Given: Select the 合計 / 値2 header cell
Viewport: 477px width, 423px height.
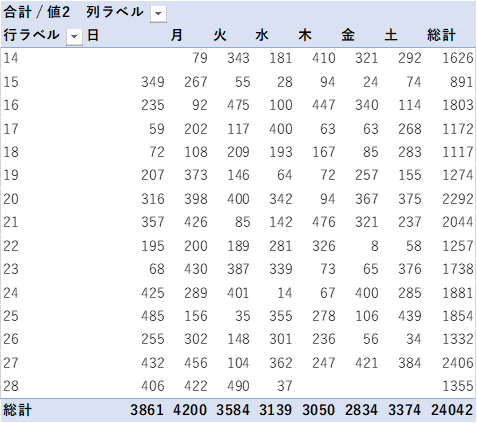Looking at the screenshot, I should 37,12.
